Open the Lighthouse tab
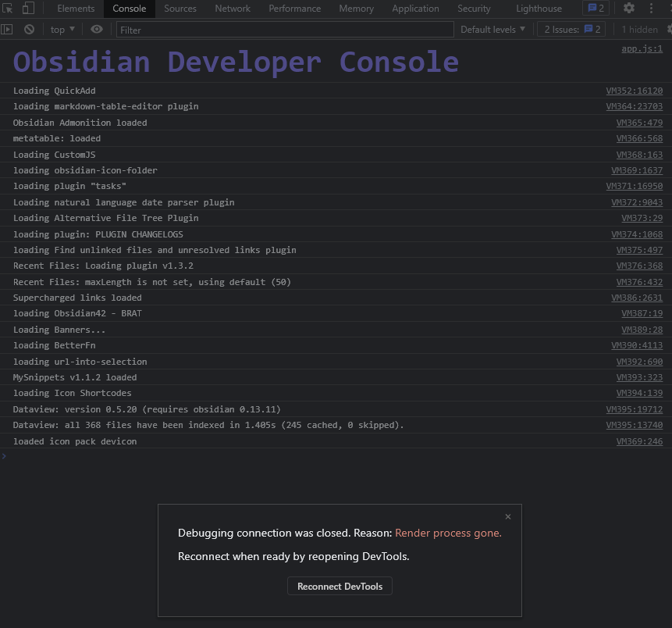This screenshot has height=628, width=672. (x=539, y=8)
